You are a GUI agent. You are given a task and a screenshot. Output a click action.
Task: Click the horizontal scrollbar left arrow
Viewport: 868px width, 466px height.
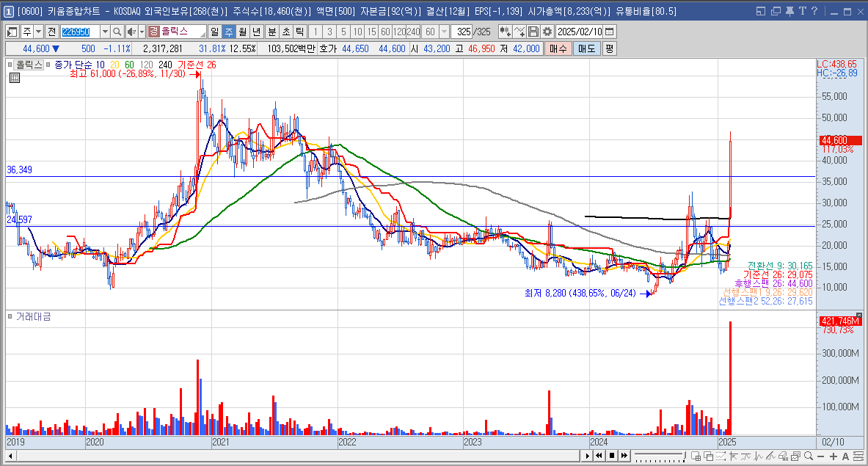10,456
